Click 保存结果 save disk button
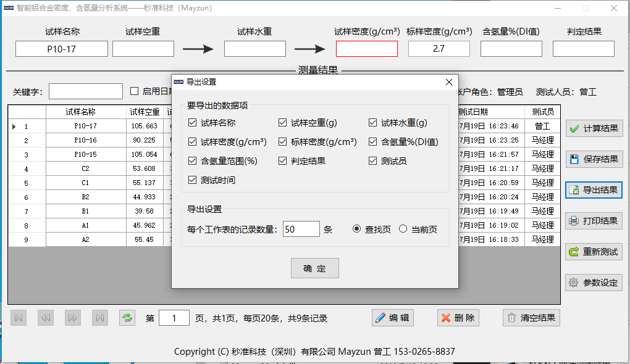This screenshot has height=364, width=630. pos(594,159)
